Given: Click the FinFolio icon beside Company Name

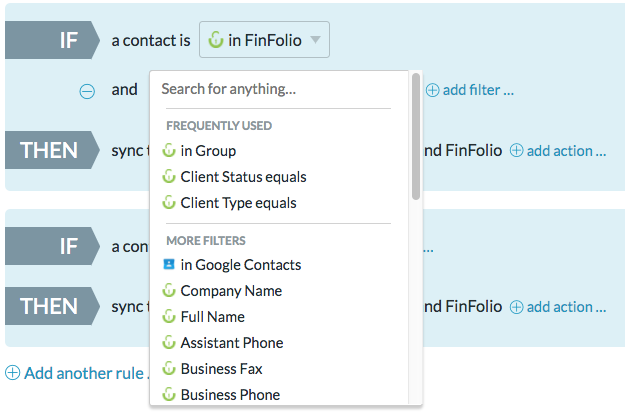Looking at the screenshot, I should [169, 291].
